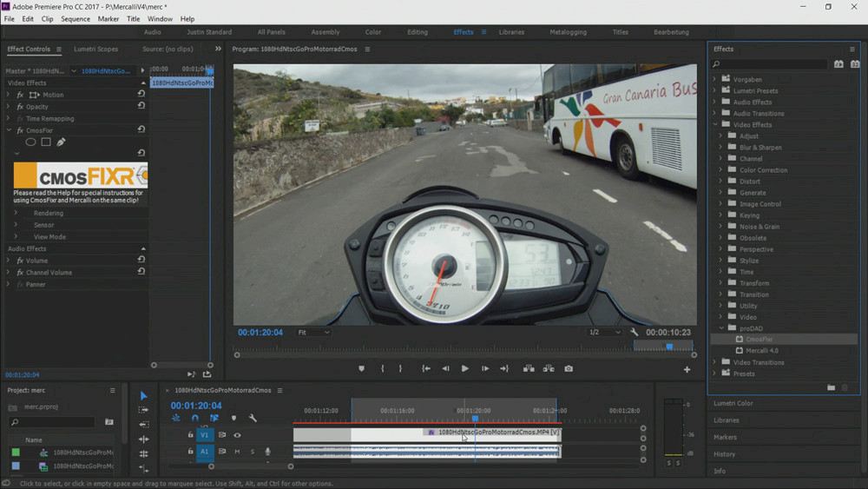Reset the CmosFixr effect

(141, 129)
